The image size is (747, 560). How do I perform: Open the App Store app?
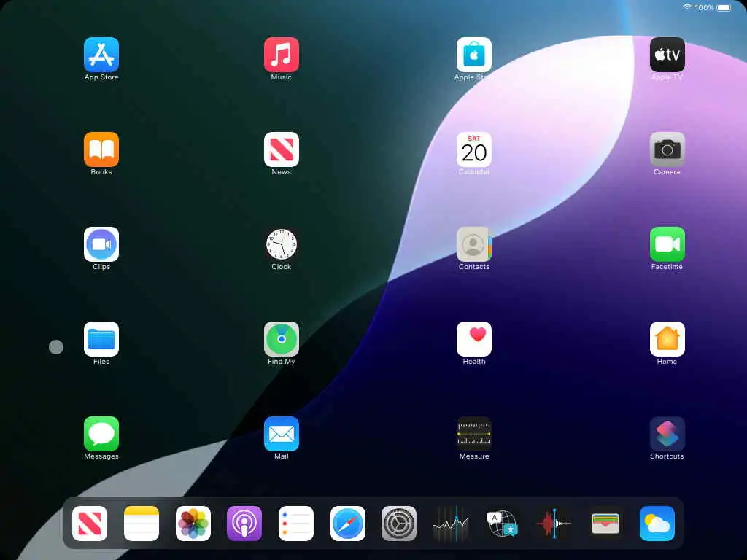point(101,54)
